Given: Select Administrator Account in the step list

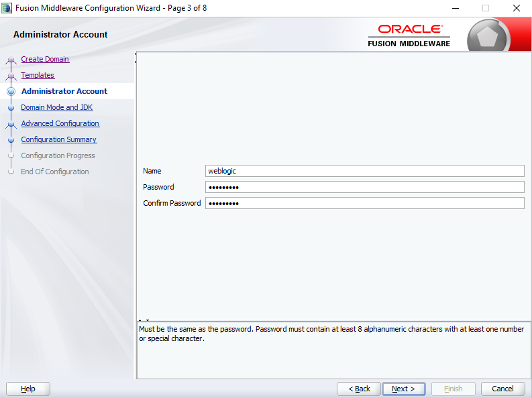Looking at the screenshot, I should tap(64, 91).
